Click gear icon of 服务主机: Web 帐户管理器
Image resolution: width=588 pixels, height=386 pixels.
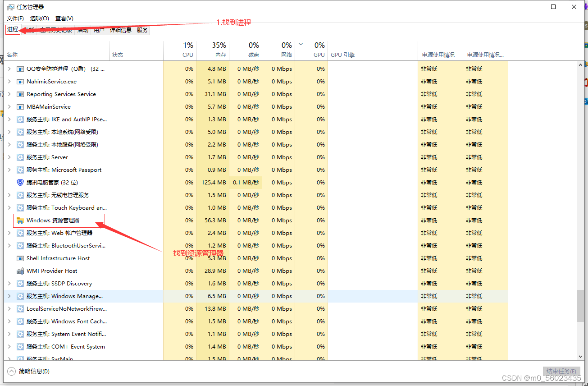click(x=20, y=233)
